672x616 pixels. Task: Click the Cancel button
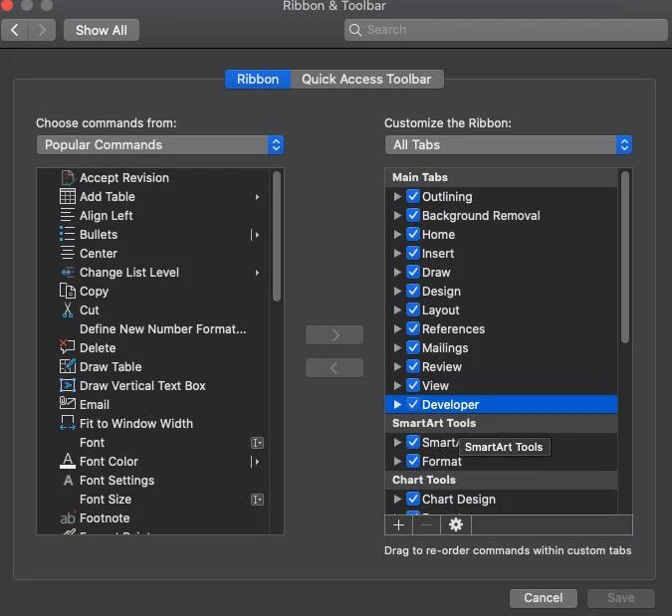click(x=543, y=597)
